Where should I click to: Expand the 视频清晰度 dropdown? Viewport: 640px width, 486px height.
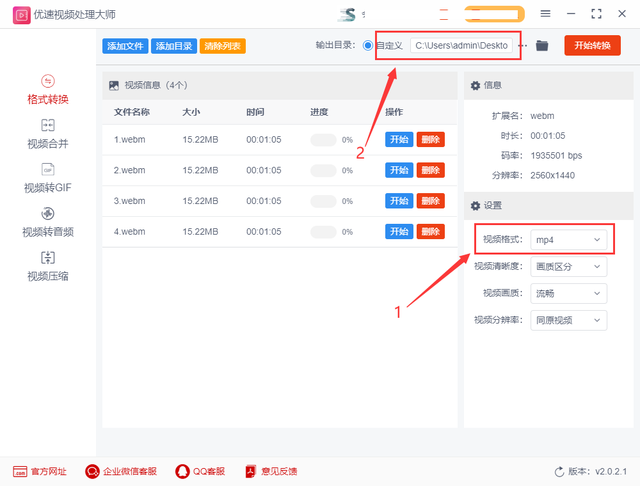coord(569,266)
